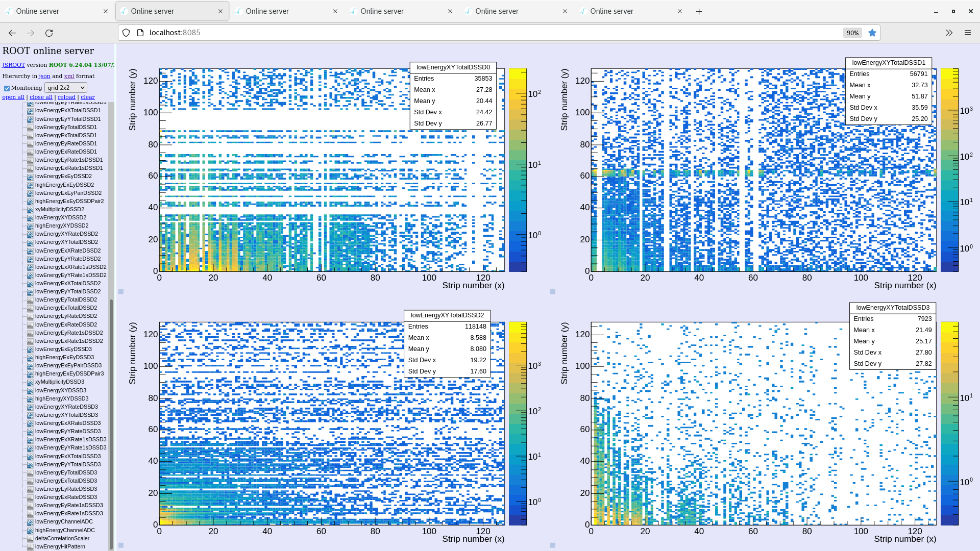Click the 'open all' link
Viewport: 980px width, 551px height.
click(x=13, y=97)
